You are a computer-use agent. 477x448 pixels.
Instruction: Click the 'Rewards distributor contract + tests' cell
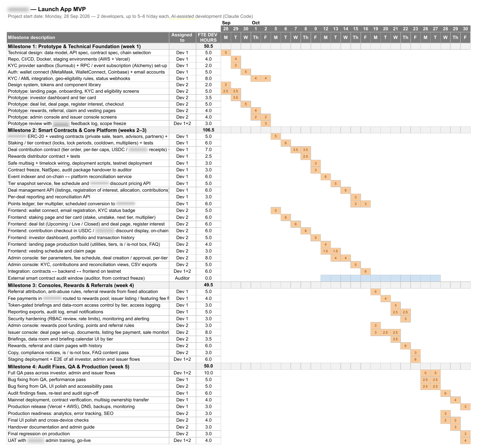point(88,157)
